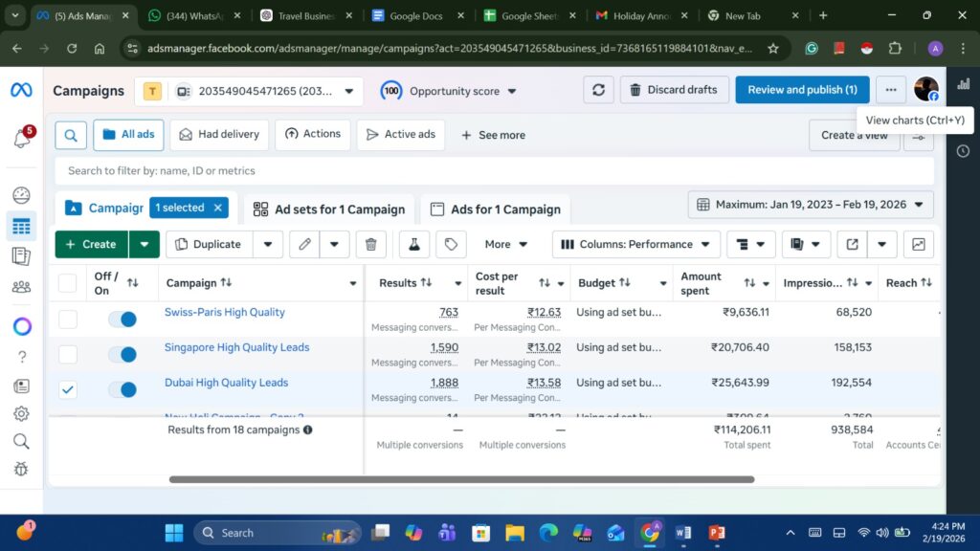This screenshot has height=551, width=980.
Task: Select the Active ads filter
Action: [401, 135]
